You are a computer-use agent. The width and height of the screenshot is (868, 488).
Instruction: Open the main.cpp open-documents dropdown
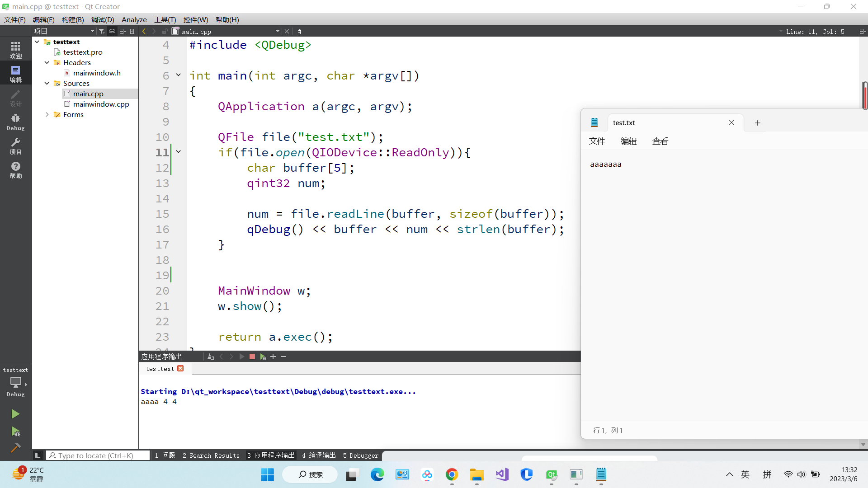(278, 31)
